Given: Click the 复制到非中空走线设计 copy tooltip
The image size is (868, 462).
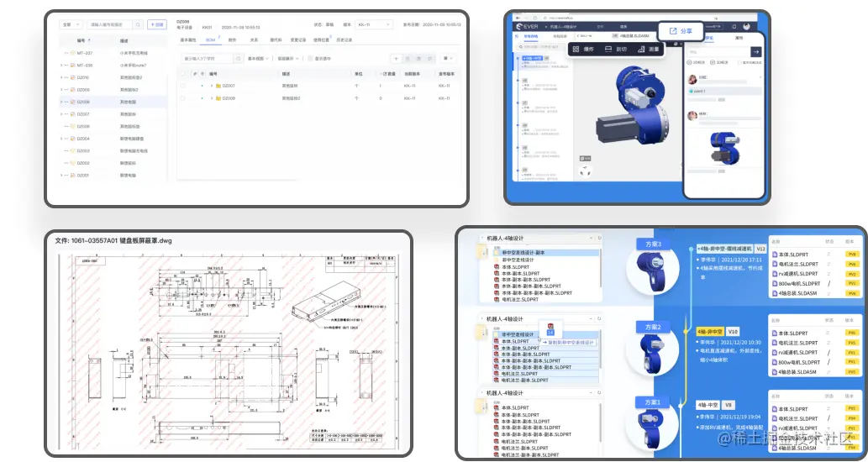Looking at the screenshot, I should point(569,343).
